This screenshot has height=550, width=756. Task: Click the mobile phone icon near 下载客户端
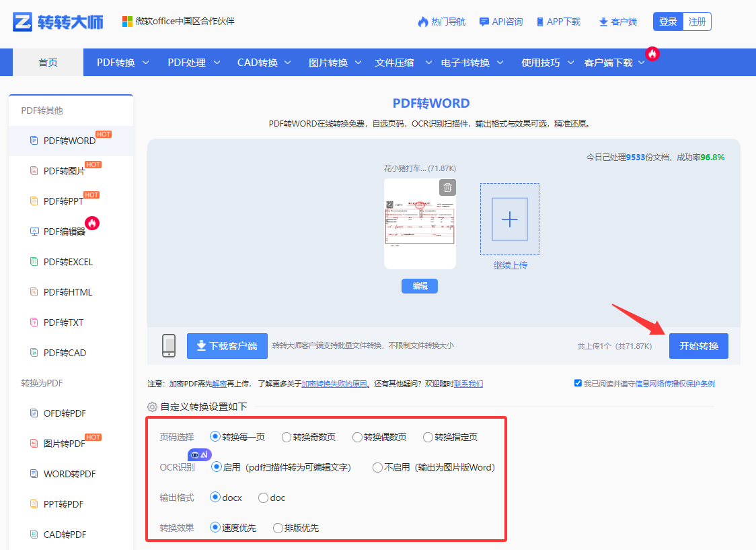[169, 345]
